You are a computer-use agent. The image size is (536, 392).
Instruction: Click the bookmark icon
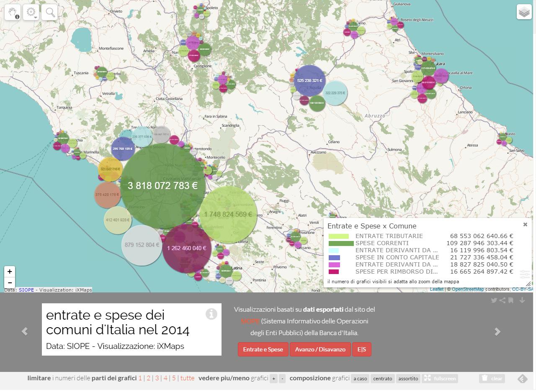511,300
